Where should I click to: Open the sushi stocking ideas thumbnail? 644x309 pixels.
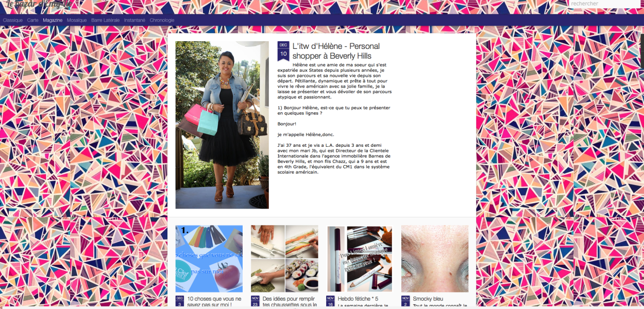284,259
